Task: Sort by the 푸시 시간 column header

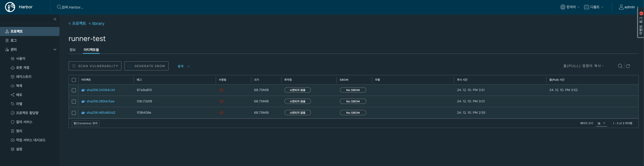Action: pyautogui.click(x=462, y=80)
